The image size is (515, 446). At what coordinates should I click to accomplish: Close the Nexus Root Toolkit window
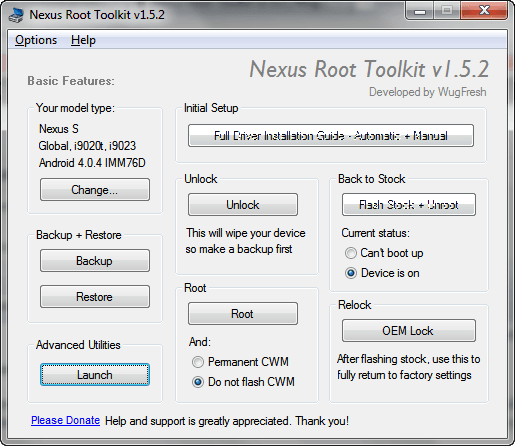[484, 11]
